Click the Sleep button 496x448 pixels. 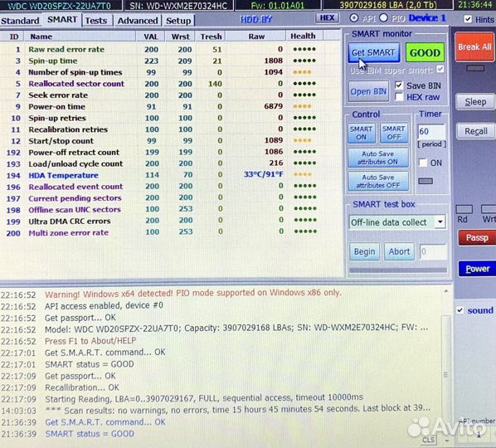pyautogui.click(x=475, y=102)
